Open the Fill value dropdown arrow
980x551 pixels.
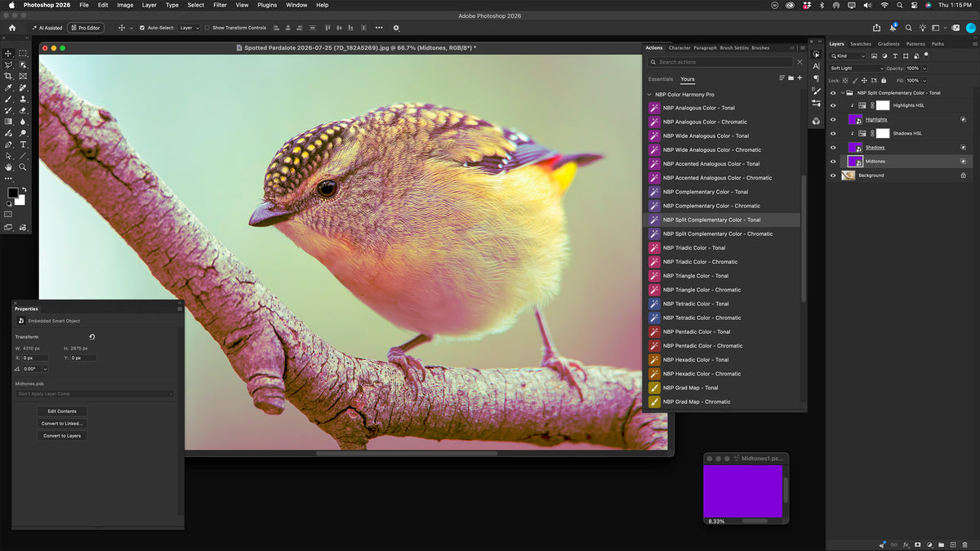924,81
